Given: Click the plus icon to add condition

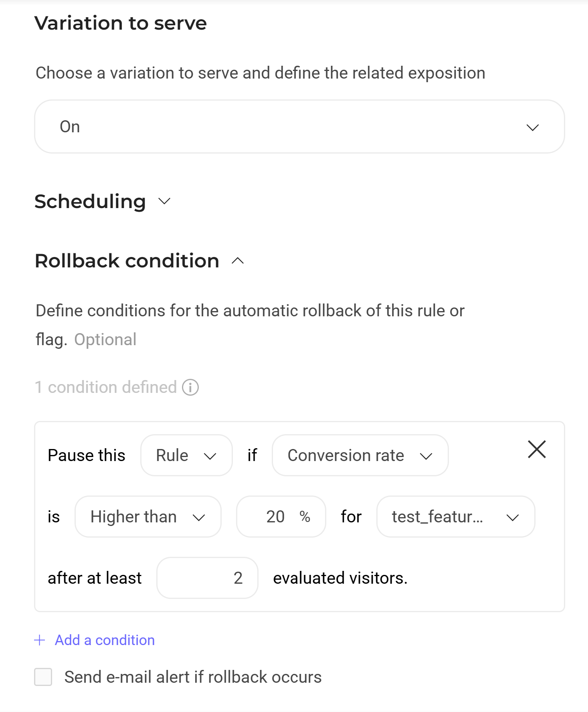Looking at the screenshot, I should [x=40, y=640].
